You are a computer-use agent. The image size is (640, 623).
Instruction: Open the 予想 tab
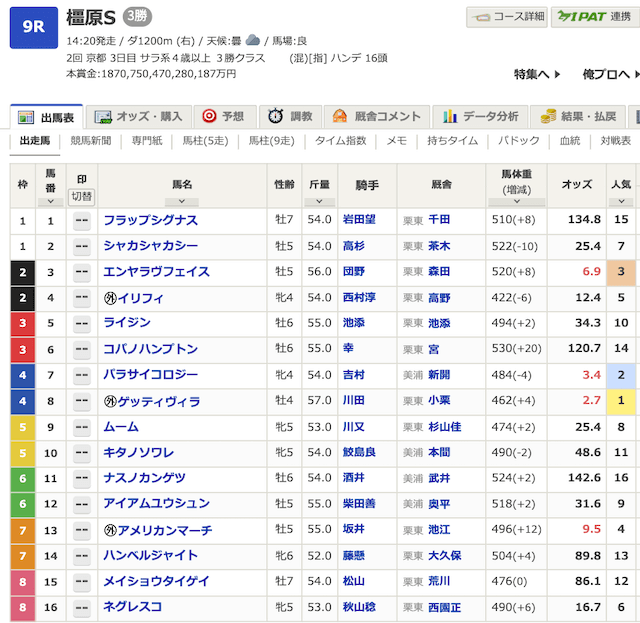pyautogui.click(x=225, y=117)
